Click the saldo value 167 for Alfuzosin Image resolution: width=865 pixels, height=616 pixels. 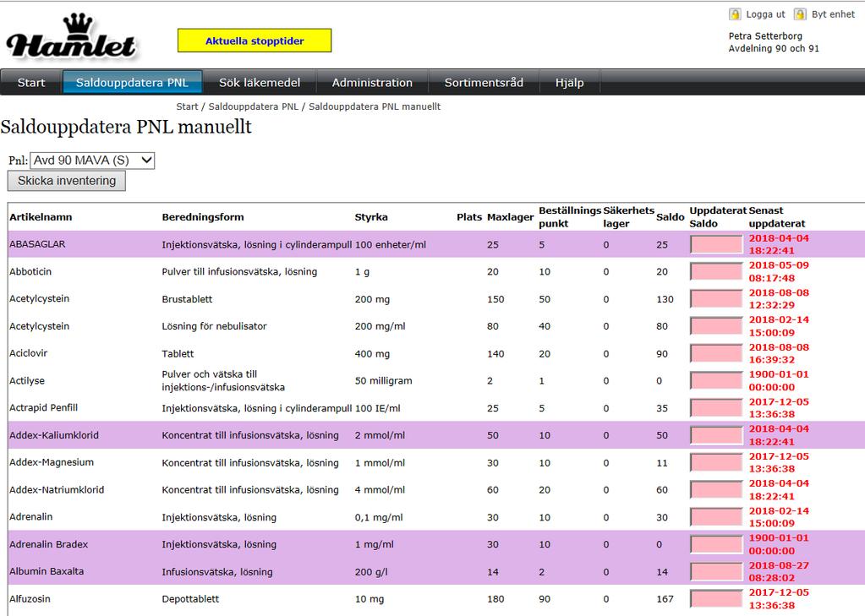pos(665,599)
